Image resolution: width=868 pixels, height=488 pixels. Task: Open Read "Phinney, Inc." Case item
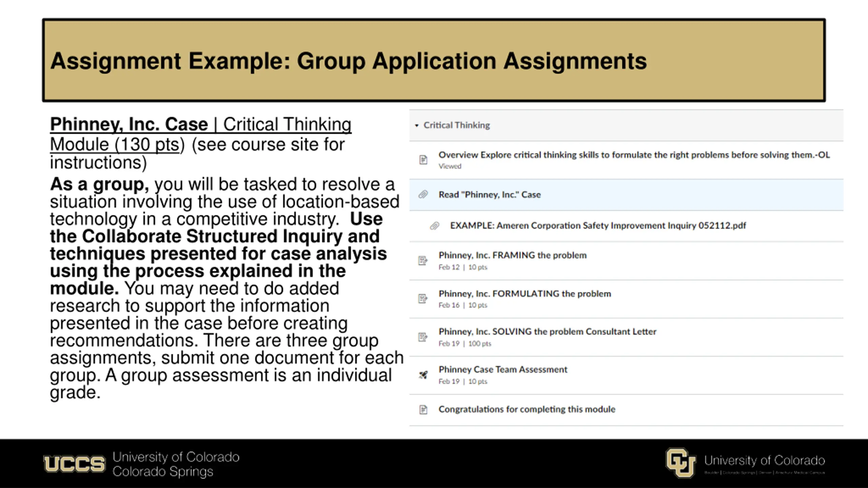pyautogui.click(x=490, y=195)
